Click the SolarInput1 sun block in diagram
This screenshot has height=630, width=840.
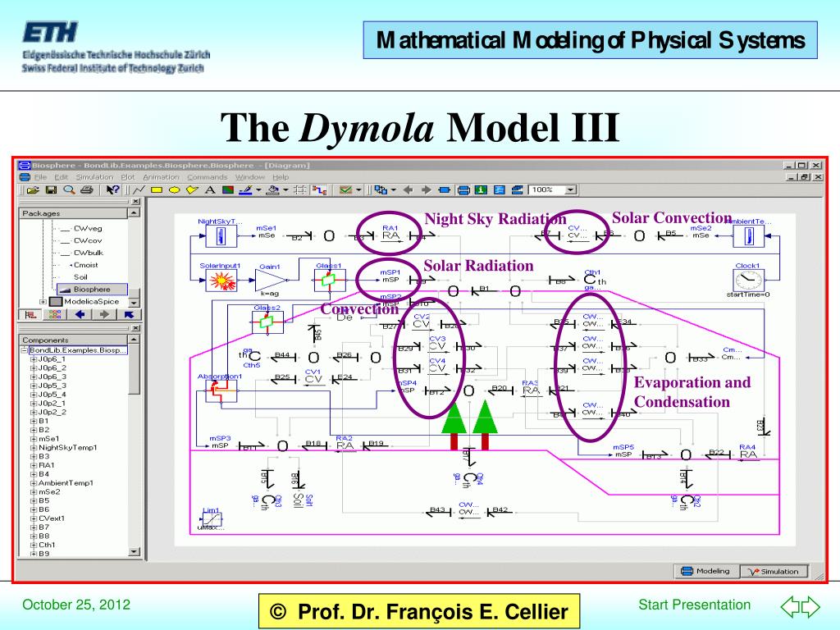pyautogui.click(x=221, y=281)
